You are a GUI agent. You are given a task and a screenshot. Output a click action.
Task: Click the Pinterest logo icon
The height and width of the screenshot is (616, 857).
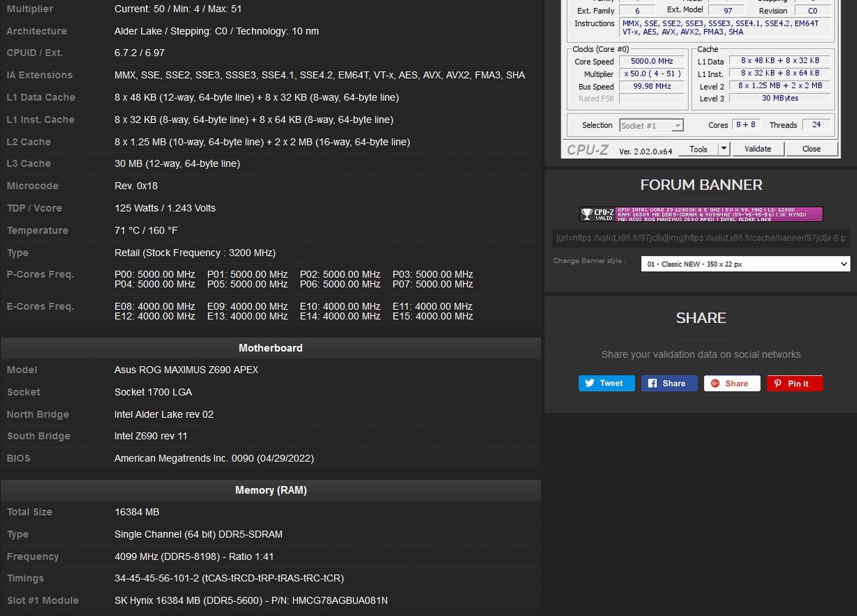coord(778,383)
